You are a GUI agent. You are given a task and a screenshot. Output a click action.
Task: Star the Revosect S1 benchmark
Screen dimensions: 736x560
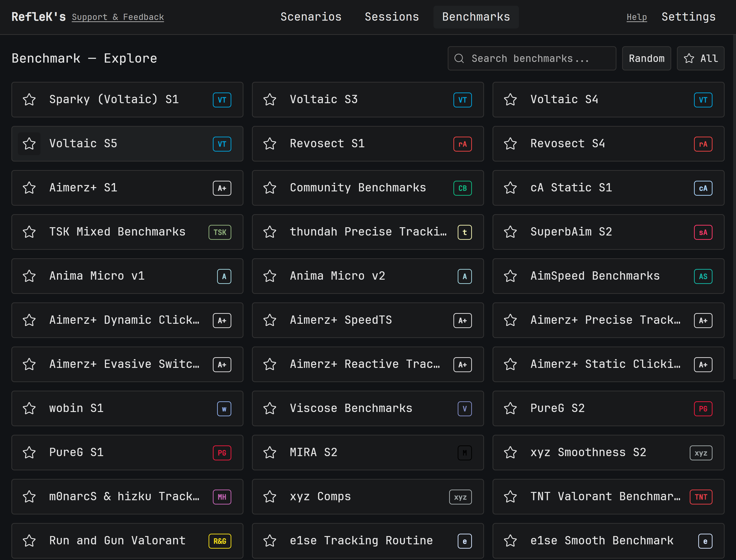click(x=270, y=144)
